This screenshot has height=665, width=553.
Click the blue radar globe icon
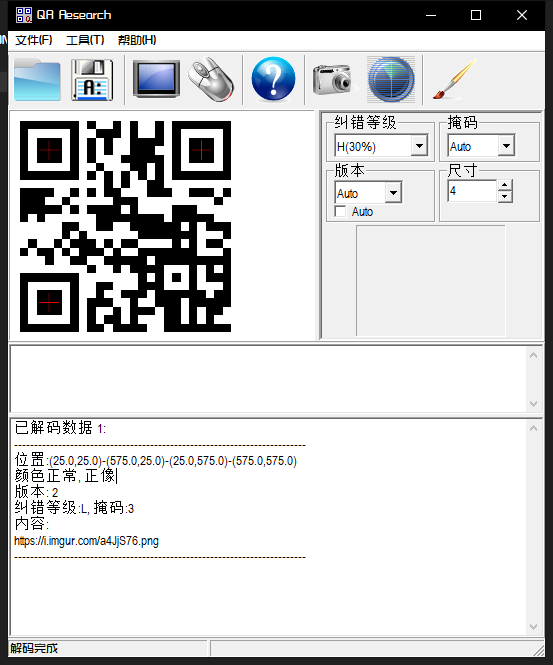tap(391, 80)
